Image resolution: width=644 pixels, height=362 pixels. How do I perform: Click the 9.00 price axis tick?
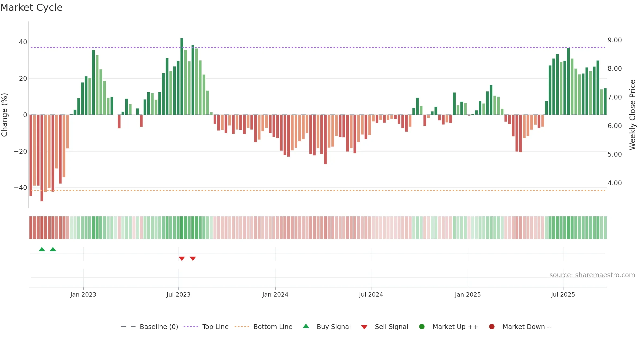pos(615,40)
